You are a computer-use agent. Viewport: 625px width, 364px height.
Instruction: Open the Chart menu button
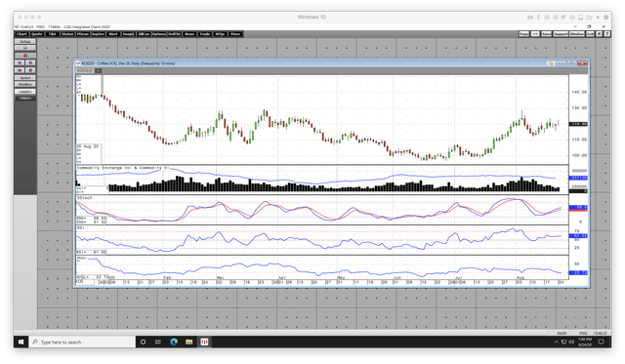21,34
